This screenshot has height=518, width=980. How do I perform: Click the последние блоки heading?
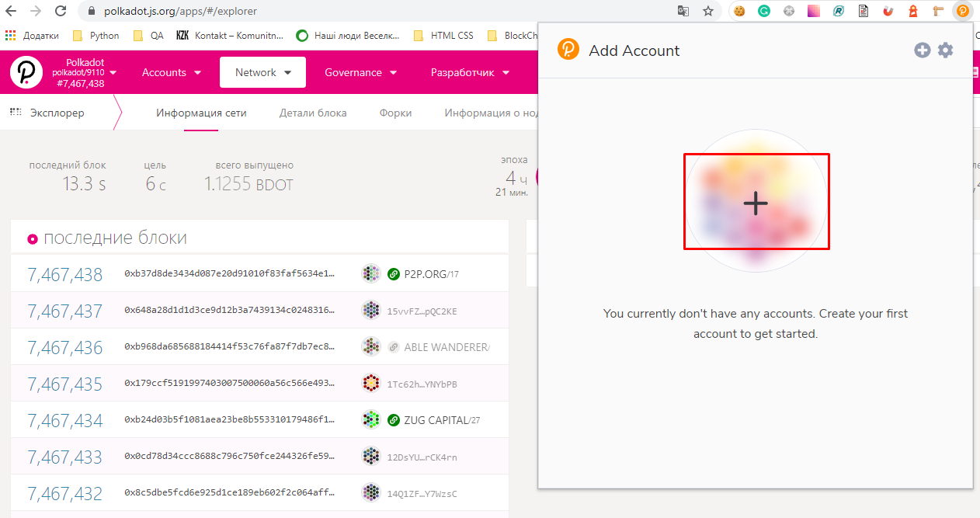pos(115,238)
